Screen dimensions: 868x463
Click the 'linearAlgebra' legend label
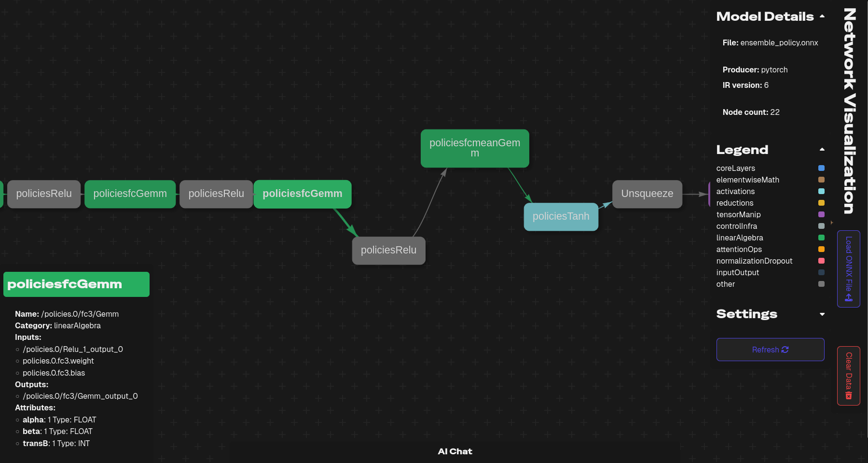pos(740,238)
